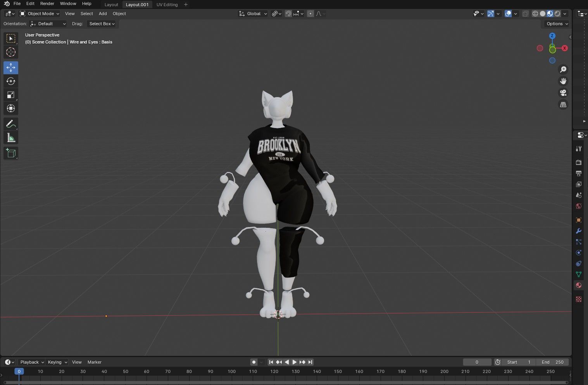Open the Keying dropdown in timeline
This screenshot has height=385, width=588.
(x=57, y=362)
